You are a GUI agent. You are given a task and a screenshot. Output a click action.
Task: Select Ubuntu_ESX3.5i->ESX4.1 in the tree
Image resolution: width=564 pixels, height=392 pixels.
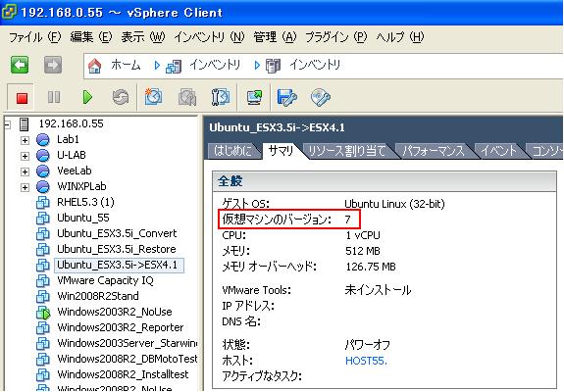[x=119, y=266]
